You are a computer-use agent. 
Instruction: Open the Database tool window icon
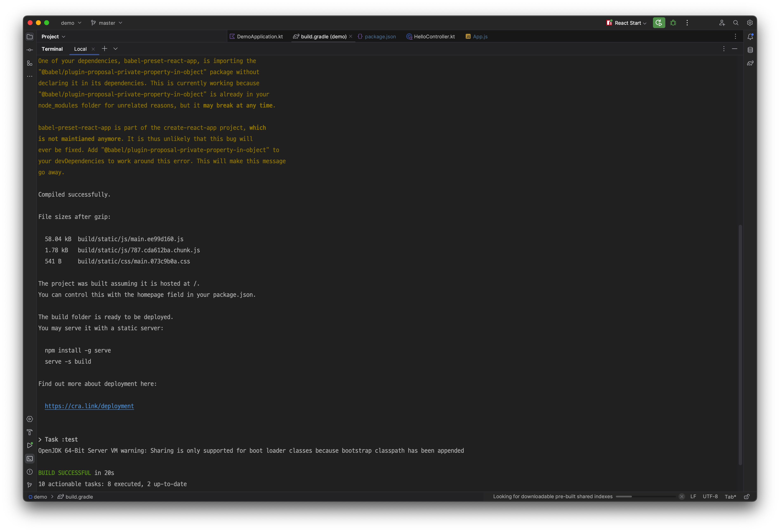(x=750, y=50)
